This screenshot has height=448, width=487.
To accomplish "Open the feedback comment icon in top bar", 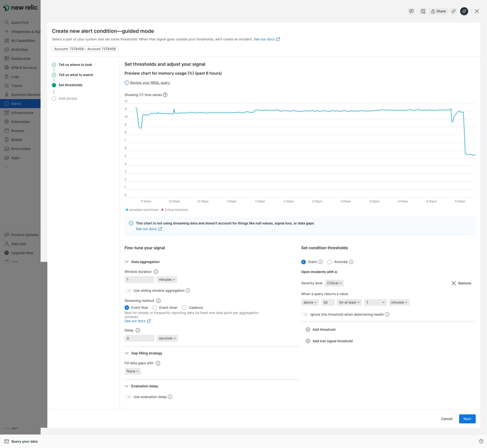I will pyautogui.click(x=411, y=11).
